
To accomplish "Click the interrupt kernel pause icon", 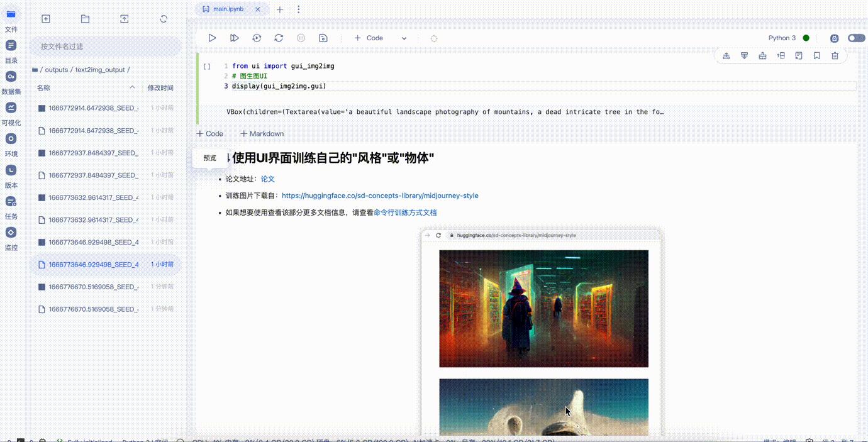I will 301,38.
